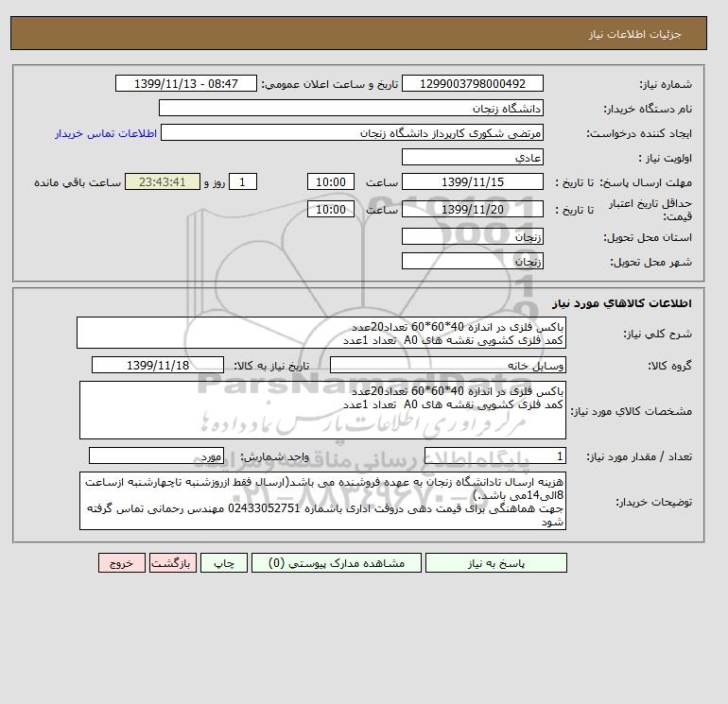Click delivery province field زنجان
This screenshot has width=728, height=704.
coord(472,236)
